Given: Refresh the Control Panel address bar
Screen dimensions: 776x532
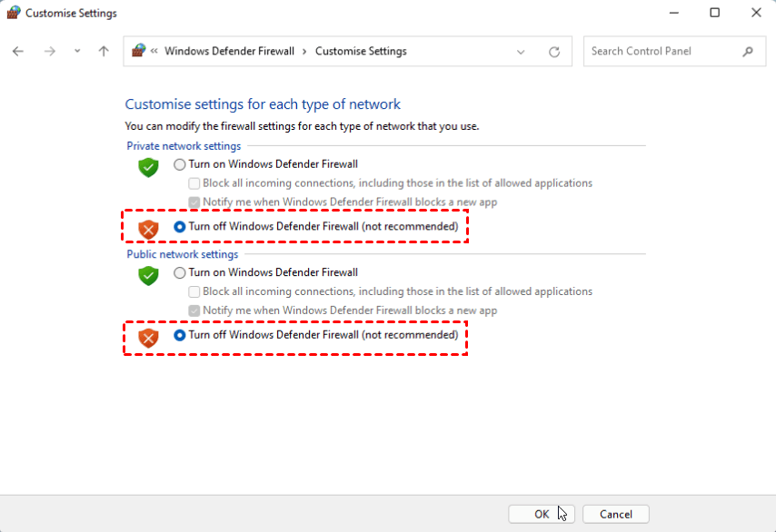Looking at the screenshot, I should 554,52.
